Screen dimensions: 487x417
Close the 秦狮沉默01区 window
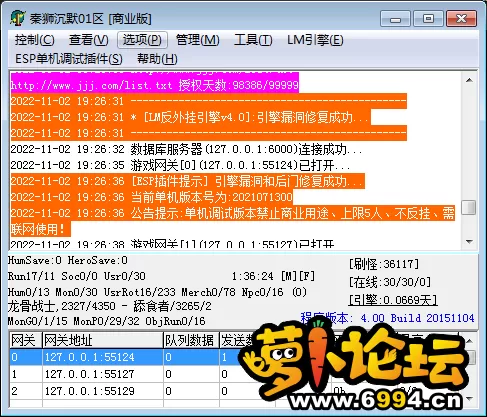point(461,19)
